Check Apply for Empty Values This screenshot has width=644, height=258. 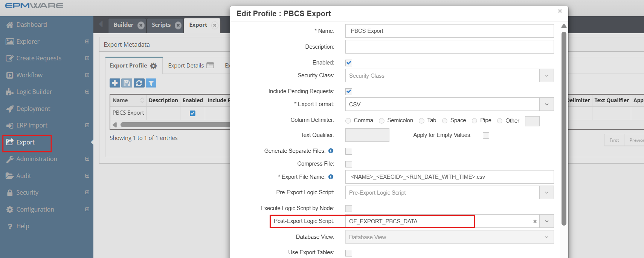pyautogui.click(x=486, y=135)
